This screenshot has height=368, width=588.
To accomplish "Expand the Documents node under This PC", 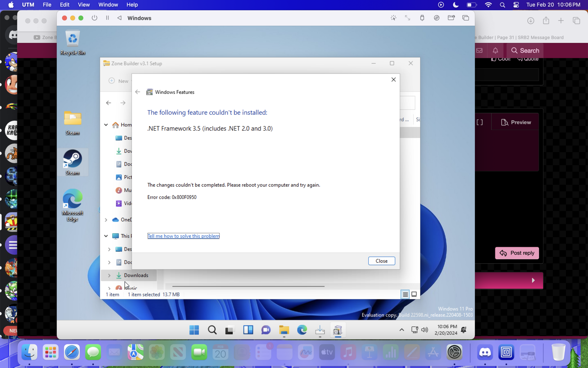I will pos(109,262).
